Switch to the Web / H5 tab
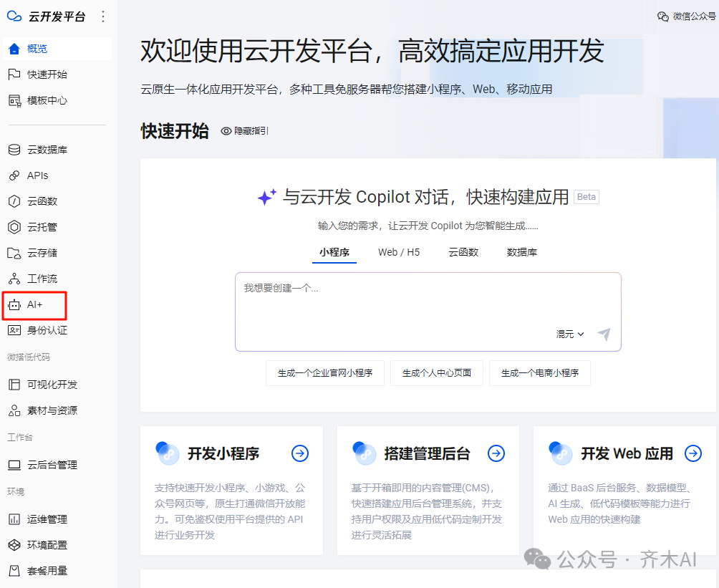 tap(399, 252)
